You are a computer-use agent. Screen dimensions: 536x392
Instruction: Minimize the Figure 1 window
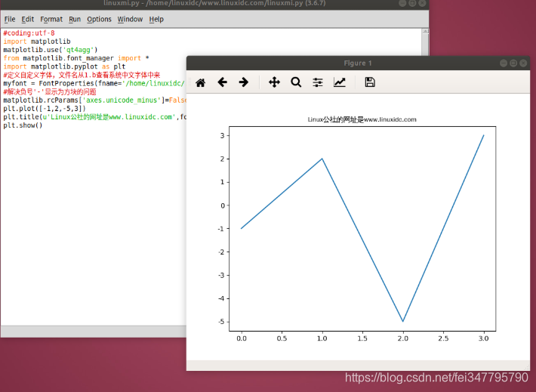pyautogui.click(x=504, y=63)
